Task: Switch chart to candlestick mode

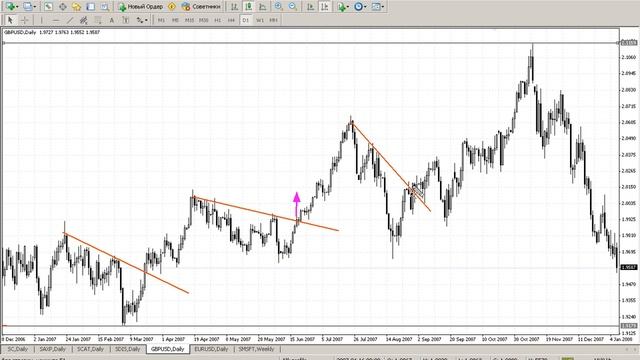Action: coord(248,7)
